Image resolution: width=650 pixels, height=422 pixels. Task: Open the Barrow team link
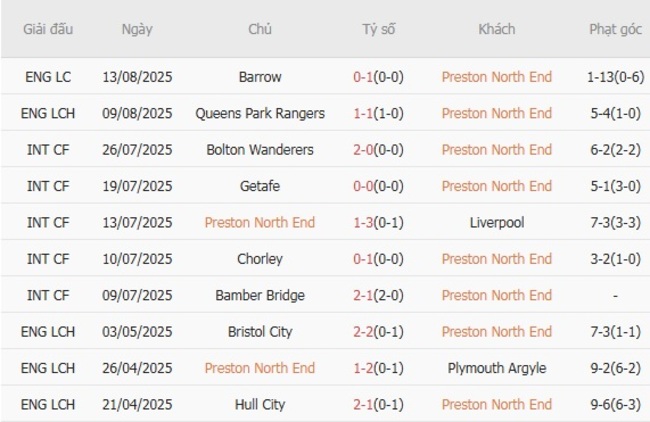point(260,77)
